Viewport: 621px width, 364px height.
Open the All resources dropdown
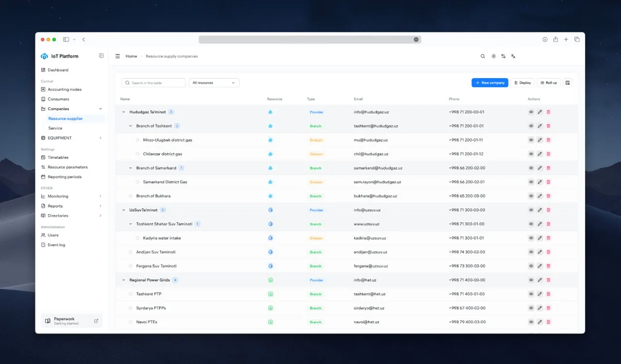tap(213, 82)
